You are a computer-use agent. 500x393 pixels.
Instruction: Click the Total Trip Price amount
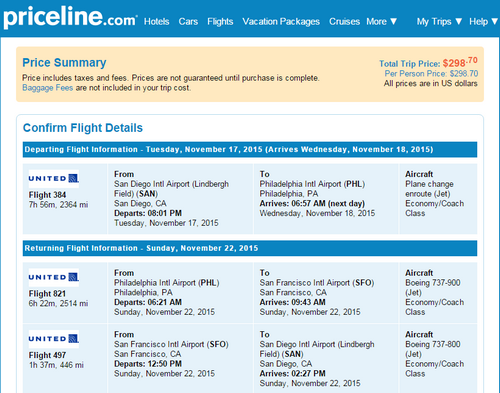460,62
